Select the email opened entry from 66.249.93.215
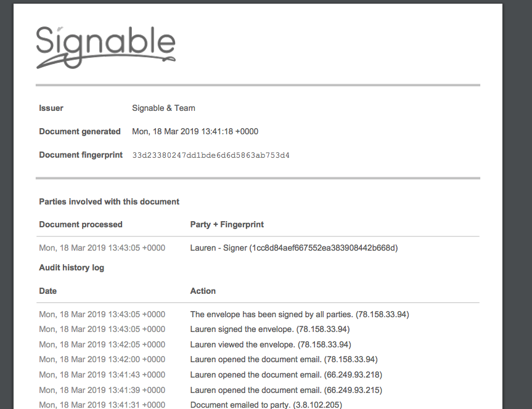This screenshot has width=532, height=409. (286, 390)
